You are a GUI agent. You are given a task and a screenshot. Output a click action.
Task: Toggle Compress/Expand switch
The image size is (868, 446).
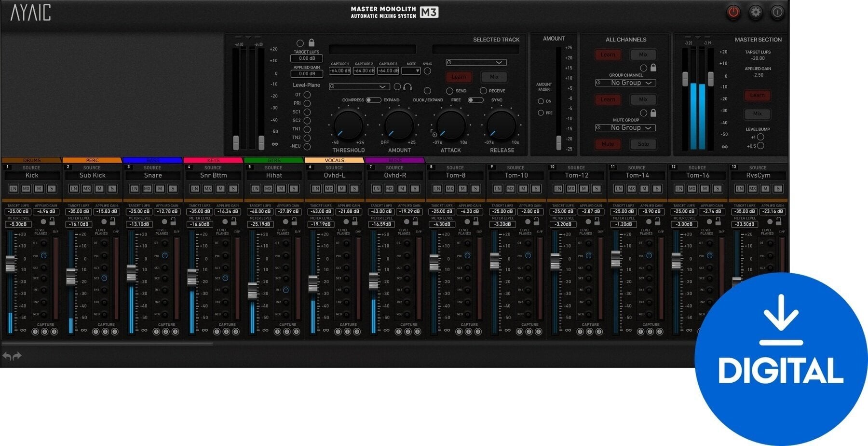click(x=373, y=100)
